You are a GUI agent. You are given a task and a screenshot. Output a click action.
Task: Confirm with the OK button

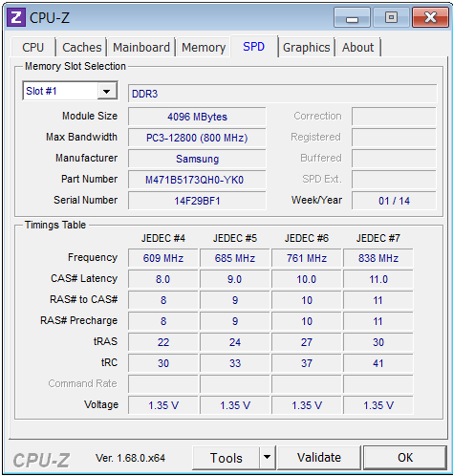tap(405, 458)
